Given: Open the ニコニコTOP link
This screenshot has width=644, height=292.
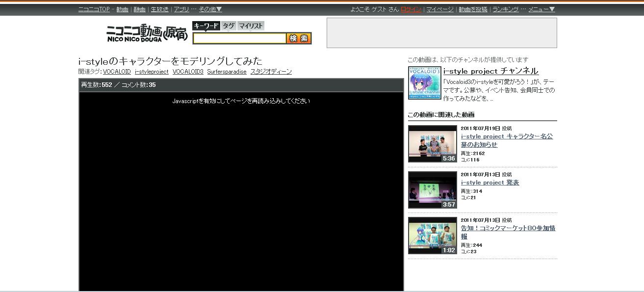Looking at the screenshot, I should 94,9.
